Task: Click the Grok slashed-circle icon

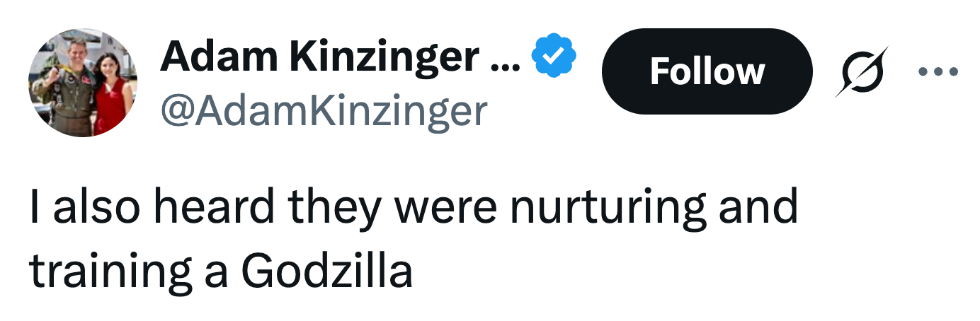Action: (x=860, y=71)
